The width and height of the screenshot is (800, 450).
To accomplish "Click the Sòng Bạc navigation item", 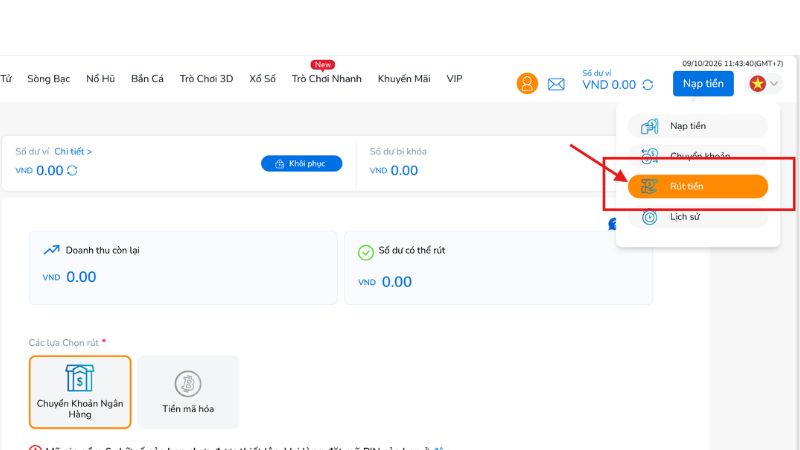I will [x=48, y=79].
